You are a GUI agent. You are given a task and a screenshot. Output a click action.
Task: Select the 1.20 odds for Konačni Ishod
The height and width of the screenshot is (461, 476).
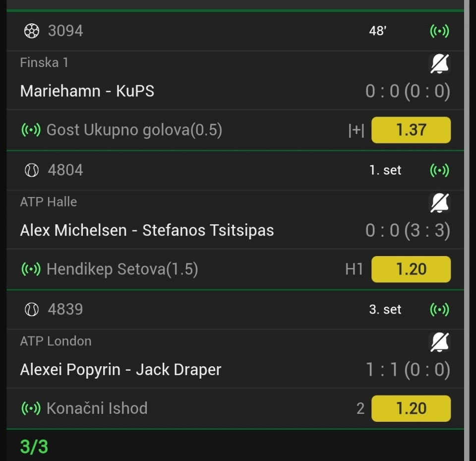pos(411,408)
